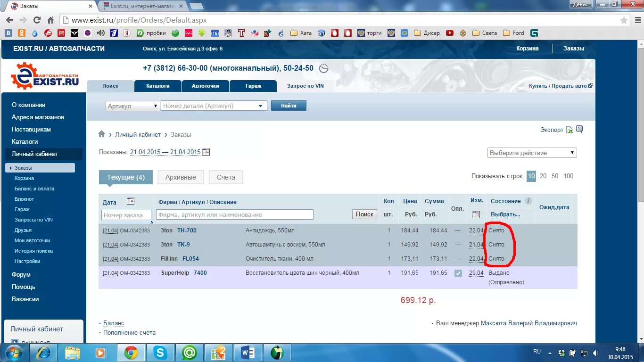Switch to the Каталоги tab
The height and width of the screenshot is (362, 644).
tap(157, 86)
